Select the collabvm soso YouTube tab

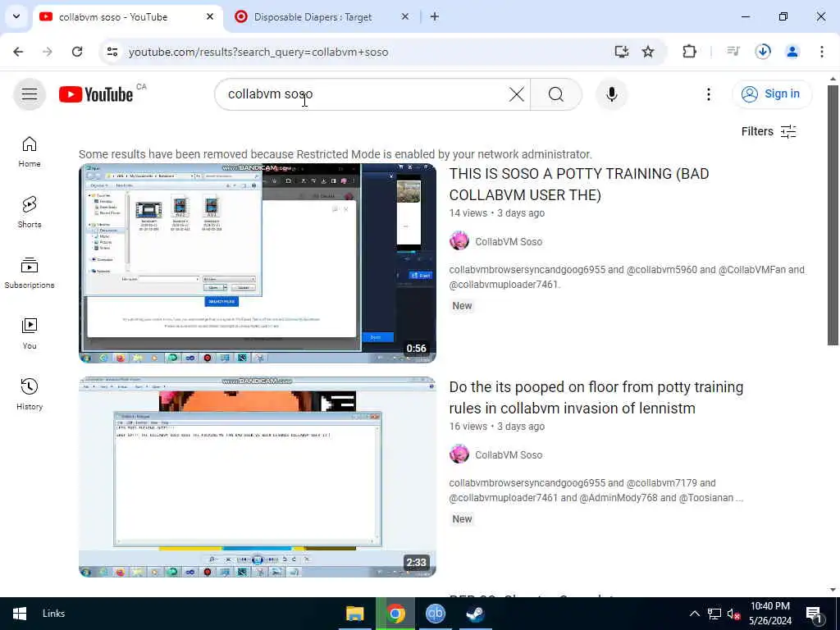click(113, 17)
